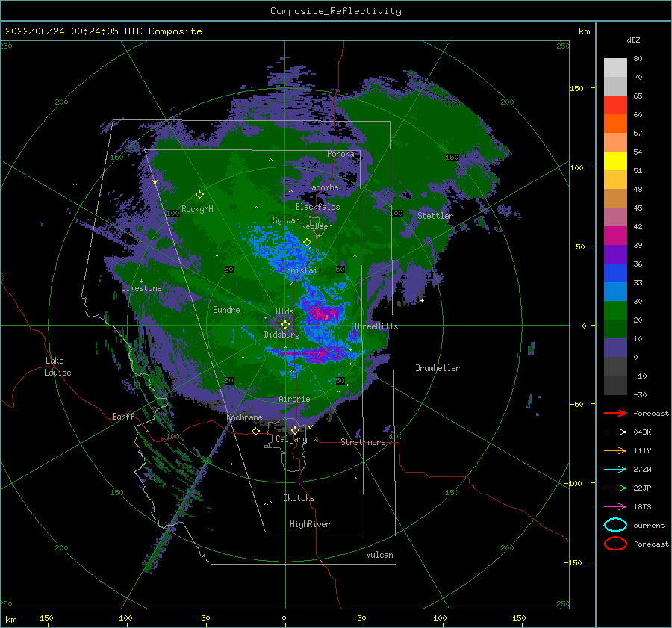Click the Sundre town label
This screenshot has height=628, width=672.
[226, 310]
